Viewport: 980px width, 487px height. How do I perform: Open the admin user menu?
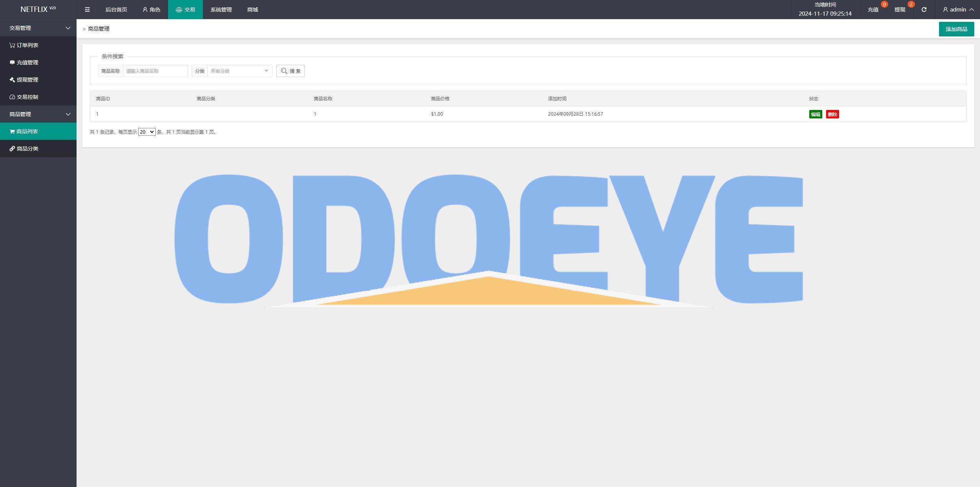tap(958, 10)
